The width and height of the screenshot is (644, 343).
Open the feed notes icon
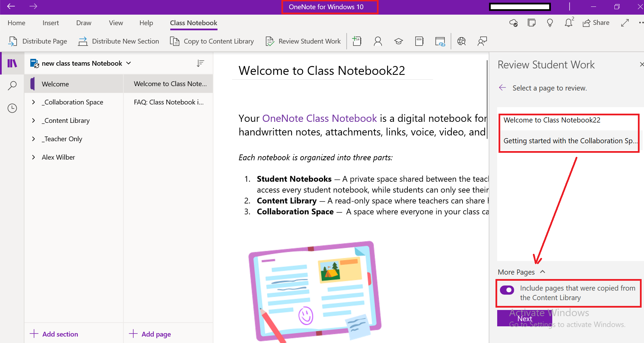coord(532,23)
